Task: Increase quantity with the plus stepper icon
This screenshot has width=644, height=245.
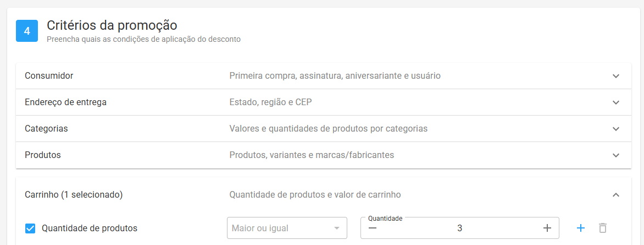Action: click(547, 228)
